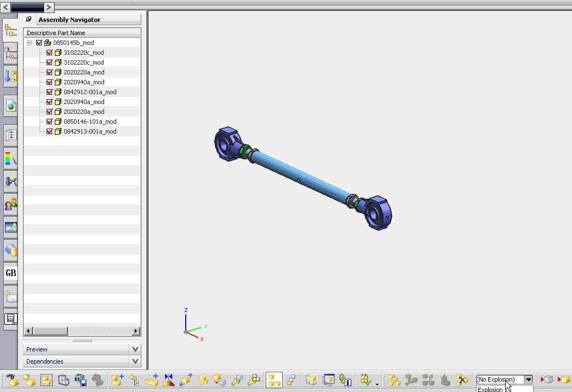Click the Move Component icon

186,380
